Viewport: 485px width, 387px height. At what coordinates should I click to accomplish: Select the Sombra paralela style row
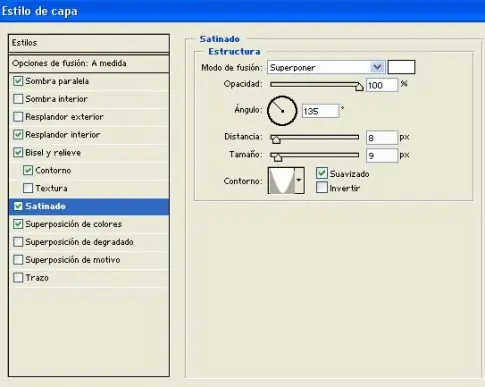point(89,81)
